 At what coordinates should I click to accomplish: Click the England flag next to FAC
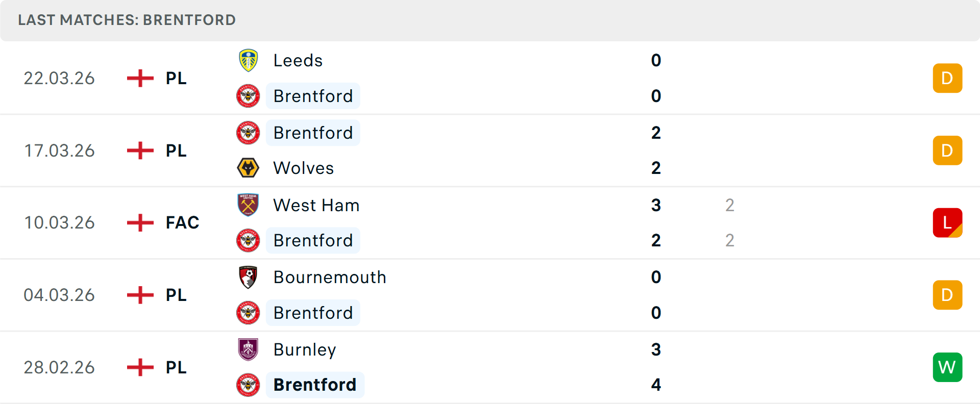click(x=139, y=222)
